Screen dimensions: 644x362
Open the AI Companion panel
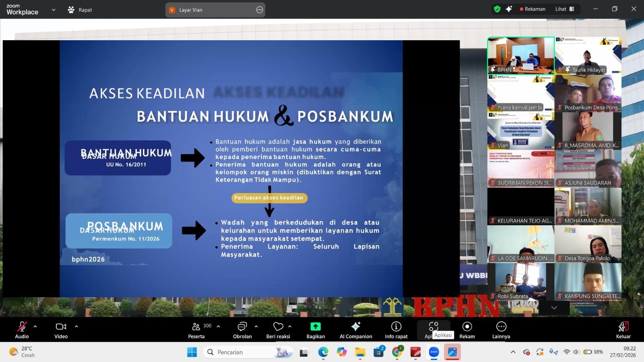[355, 330]
